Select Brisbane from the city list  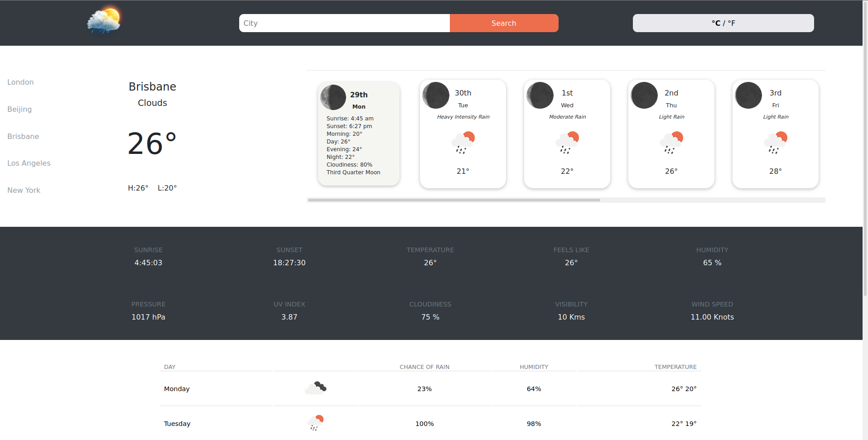point(23,136)
